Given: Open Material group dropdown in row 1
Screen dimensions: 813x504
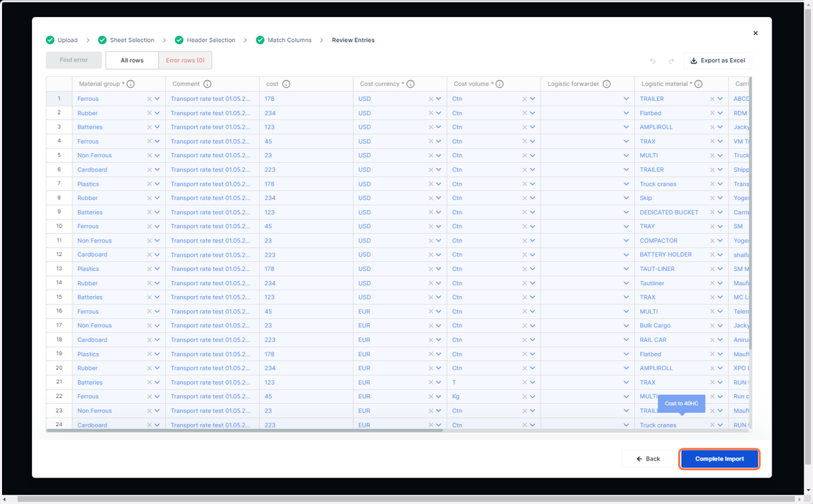Looking at the screenshot, I should click(157, 99).
